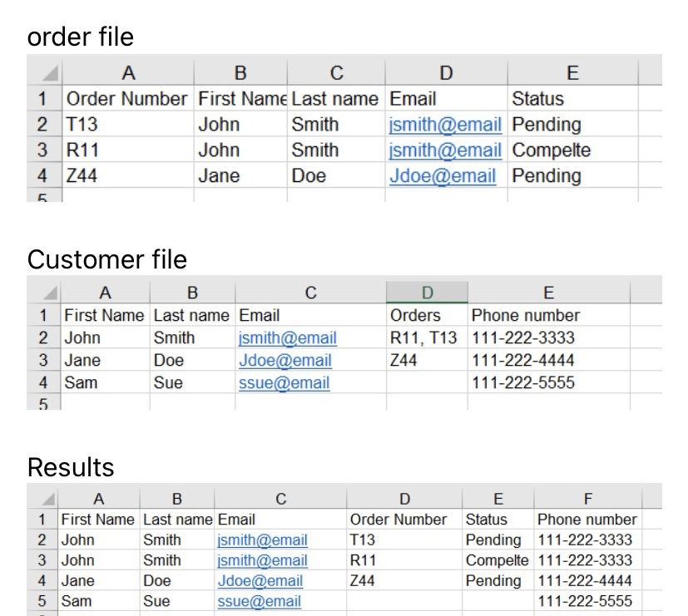The height and width of the screenshot is (616, 688).
Task: Select row 3 header in the order file
Action: [x=44, y=150]
